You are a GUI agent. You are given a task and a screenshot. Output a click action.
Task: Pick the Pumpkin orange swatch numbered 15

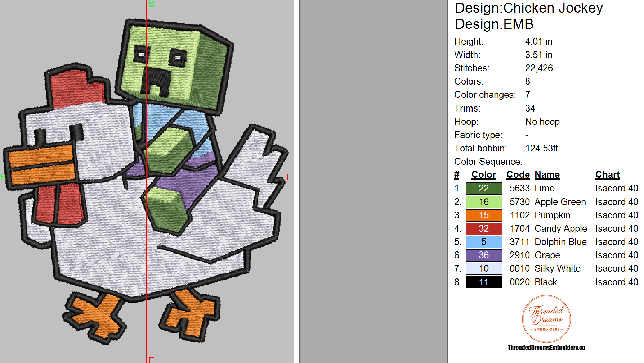[484, 215]
